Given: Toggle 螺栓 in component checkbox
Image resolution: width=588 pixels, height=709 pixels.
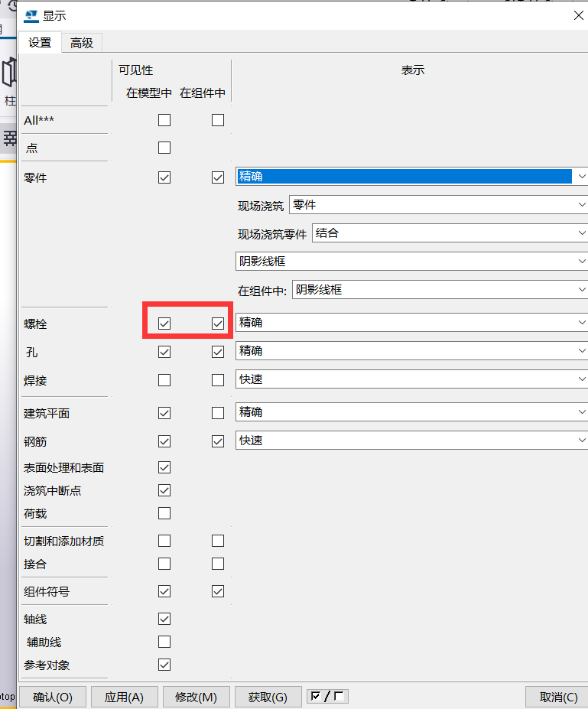Looking at the screenshot, I should point(218,324).
